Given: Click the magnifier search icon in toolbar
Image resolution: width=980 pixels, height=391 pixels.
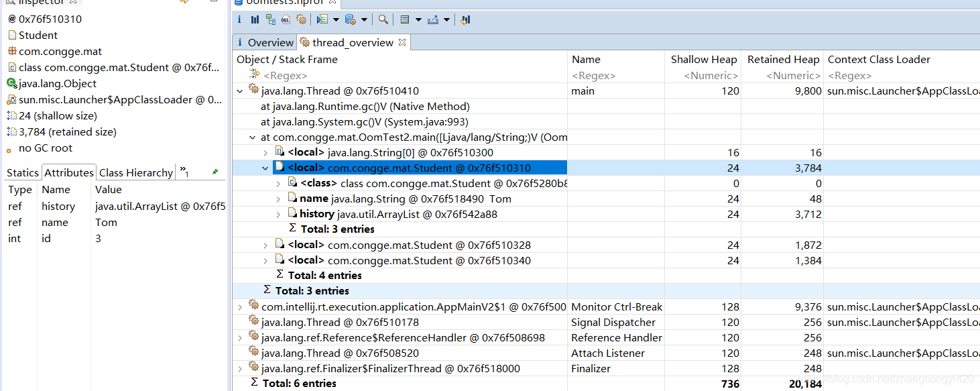Looking at the screenshot, I should coord(383,20).
